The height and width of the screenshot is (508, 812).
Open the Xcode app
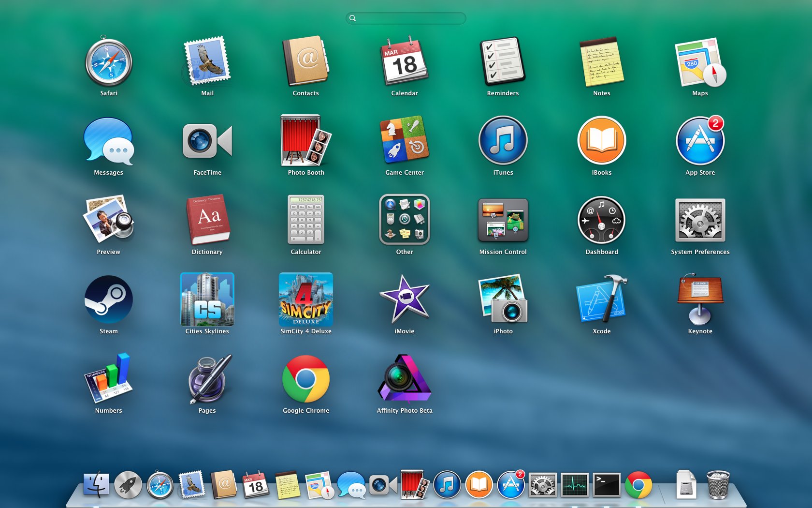pyautogui.click(x=602, y=299)
